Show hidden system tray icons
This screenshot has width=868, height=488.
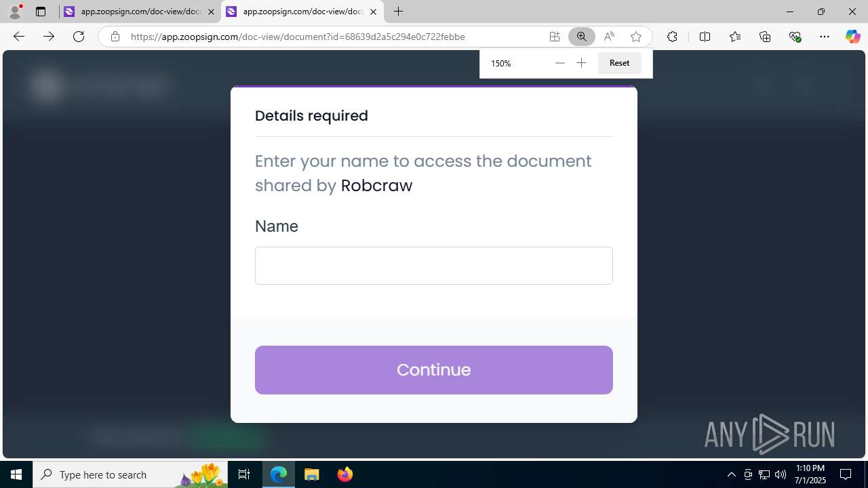tap(731, 474)
